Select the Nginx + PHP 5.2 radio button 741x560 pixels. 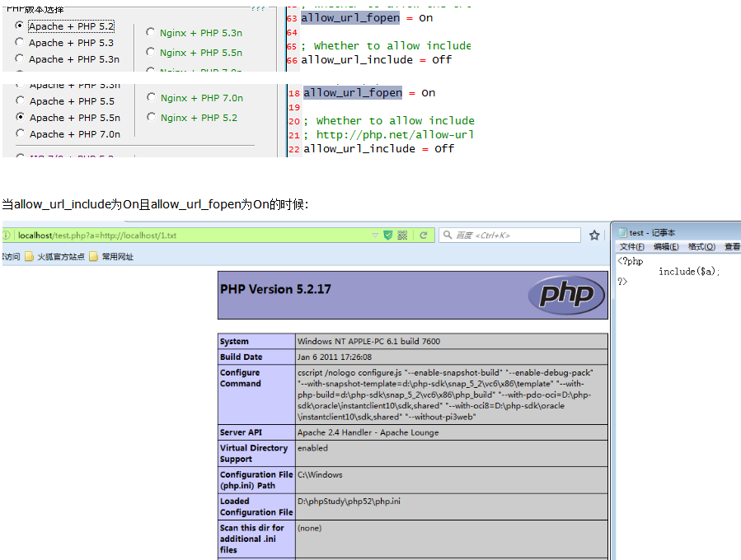[x=151, y=117]
